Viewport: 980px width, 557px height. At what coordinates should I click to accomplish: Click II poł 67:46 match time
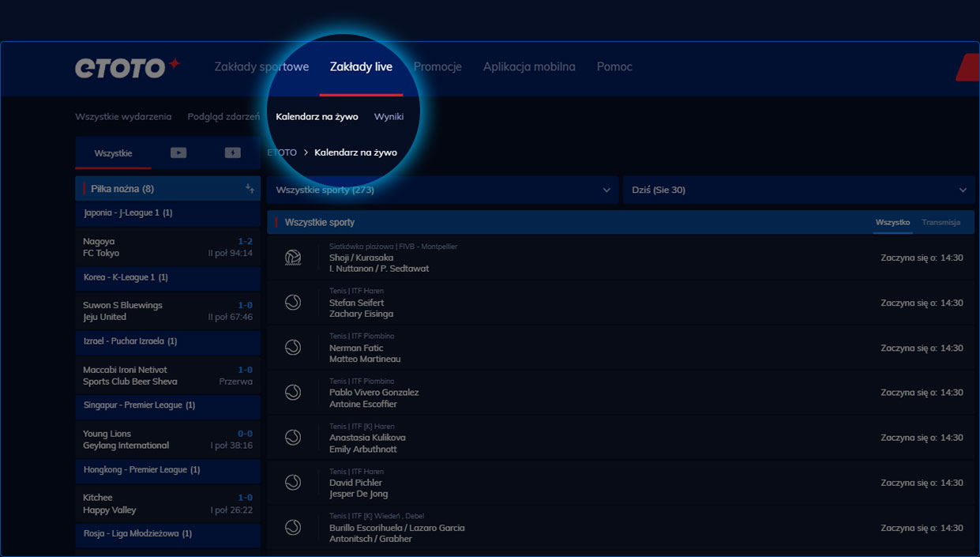tap(231, 317)
